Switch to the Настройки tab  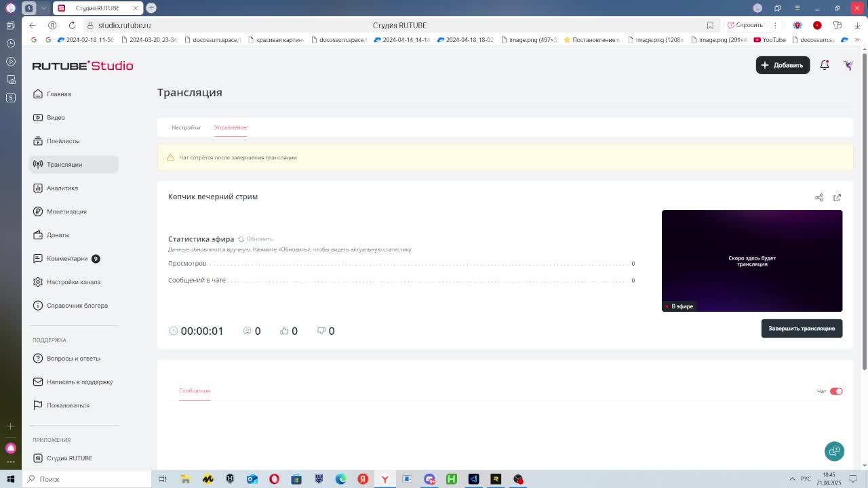pos(186,127)
